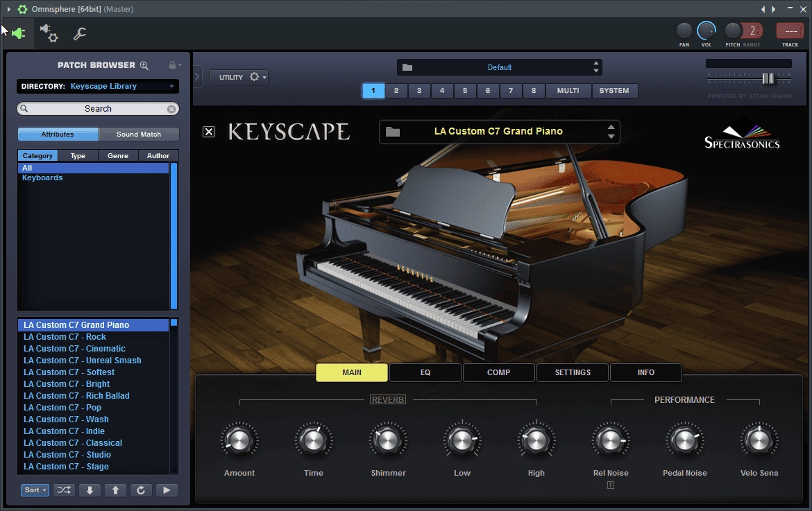Select next preset arrow in title bar
Screen dimensions: 812x511
click(774, 9)
